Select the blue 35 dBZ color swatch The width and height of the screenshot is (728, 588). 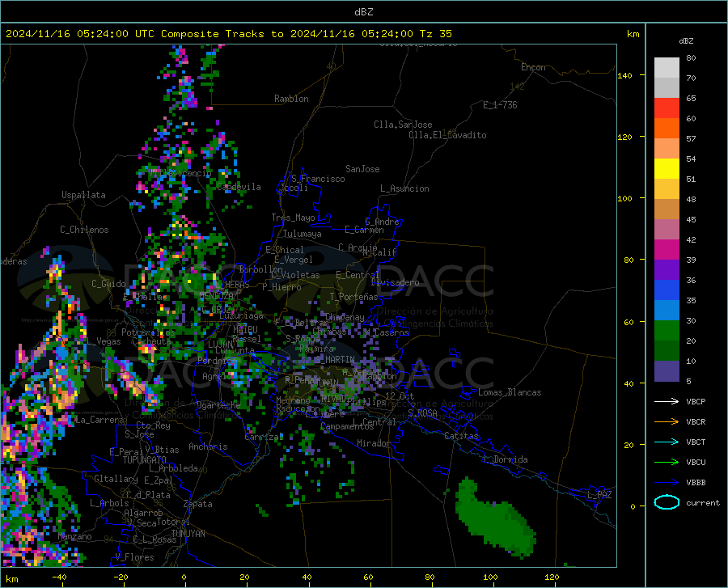click(x=667, y=290)
